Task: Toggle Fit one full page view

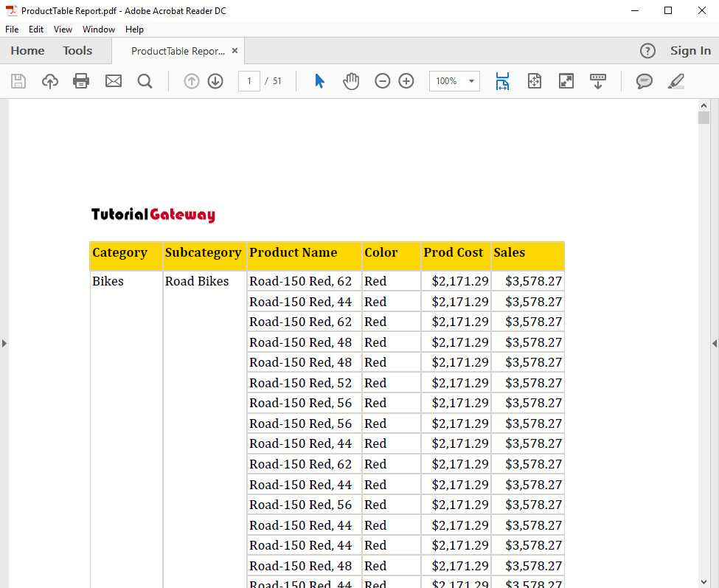Action: point(535,81)
